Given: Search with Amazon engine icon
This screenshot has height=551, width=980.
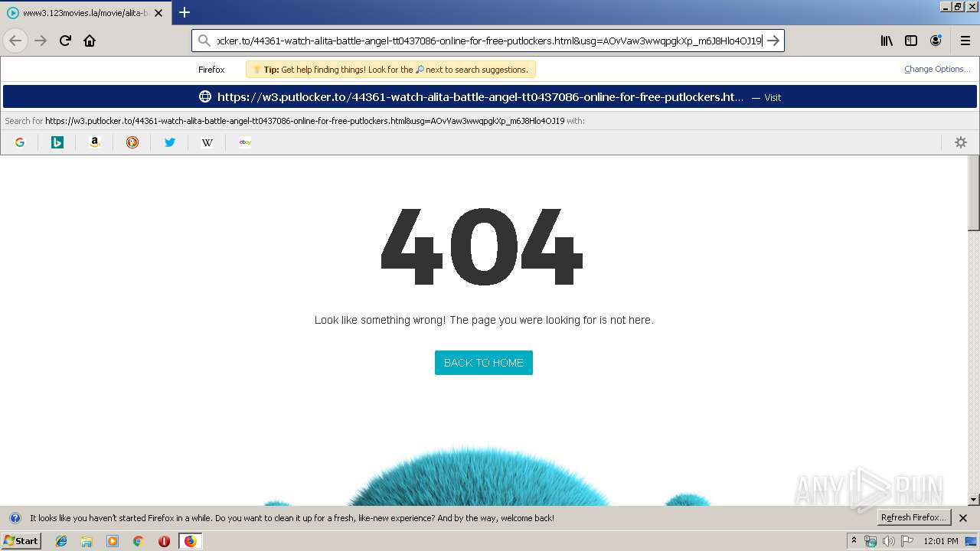Looking at the screenshot, I should coord(95,142).
